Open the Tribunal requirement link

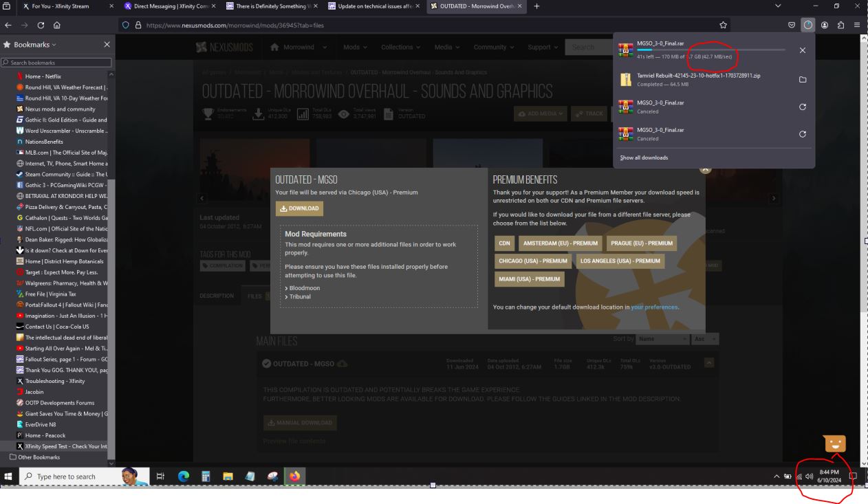click(x=299, y=296)
